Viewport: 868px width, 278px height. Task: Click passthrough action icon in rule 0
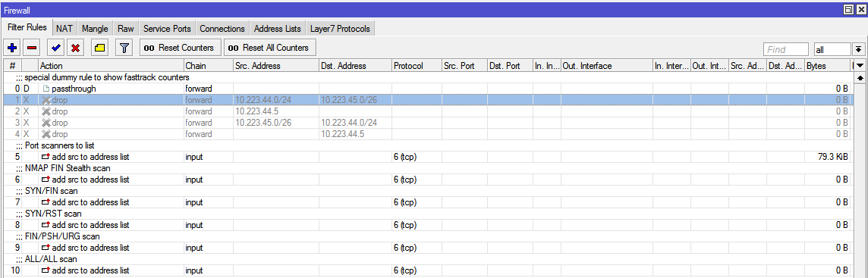[46, 89]
